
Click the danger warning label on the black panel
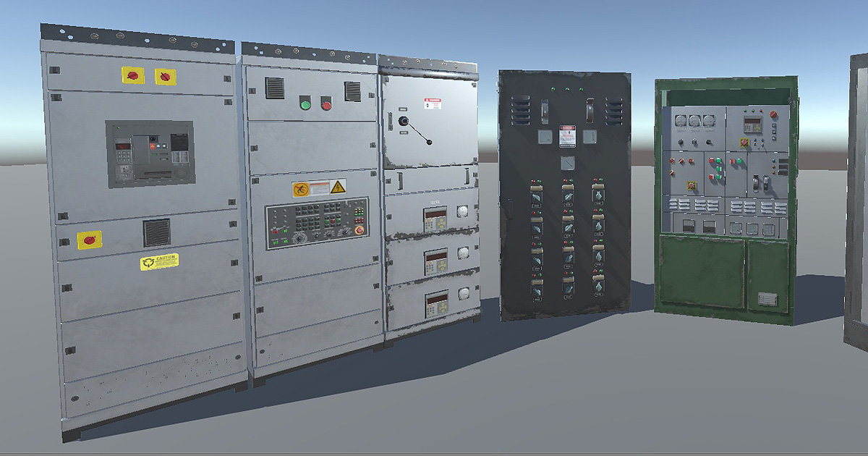pos(566,136)
